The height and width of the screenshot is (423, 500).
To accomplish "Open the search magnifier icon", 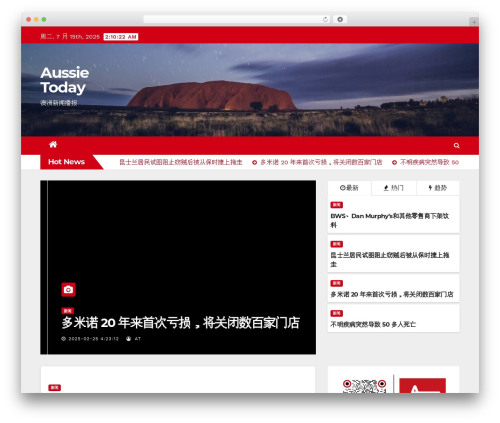I will tap(456, 145).
